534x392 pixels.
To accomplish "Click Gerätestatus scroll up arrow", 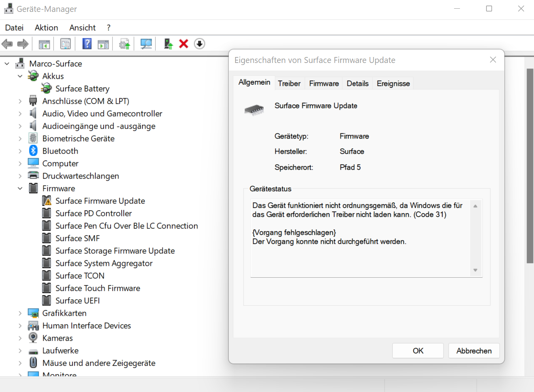I will 475,206.
